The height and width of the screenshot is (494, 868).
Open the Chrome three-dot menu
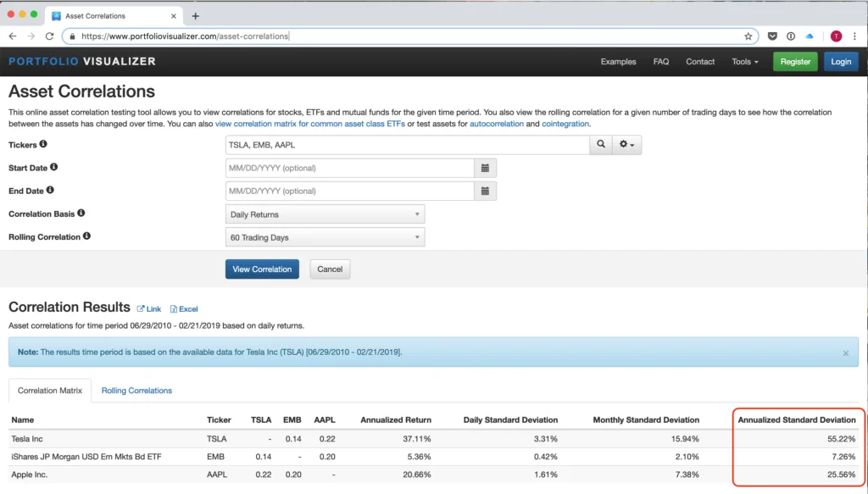(854, 36)
